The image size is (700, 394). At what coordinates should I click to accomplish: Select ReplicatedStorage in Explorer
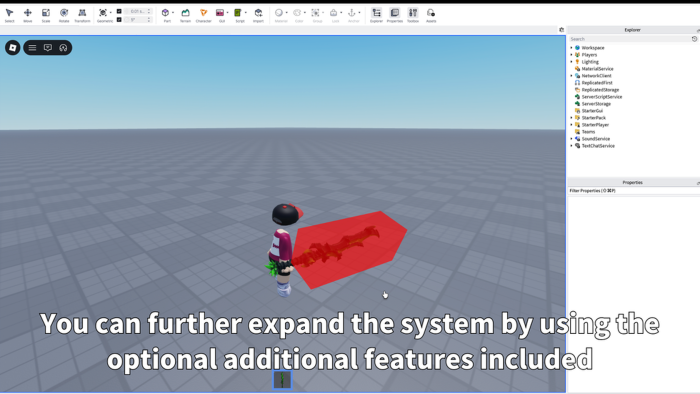point(600,90)
